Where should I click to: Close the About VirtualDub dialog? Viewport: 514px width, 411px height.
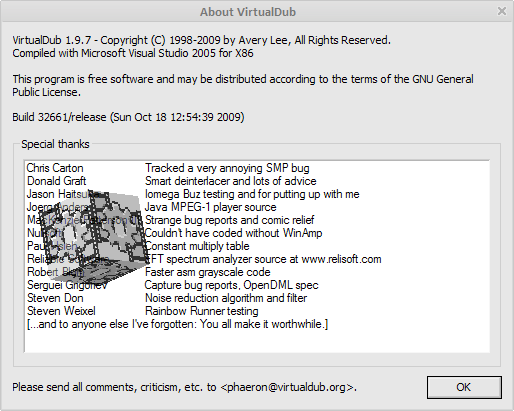[x=502, y=12]
